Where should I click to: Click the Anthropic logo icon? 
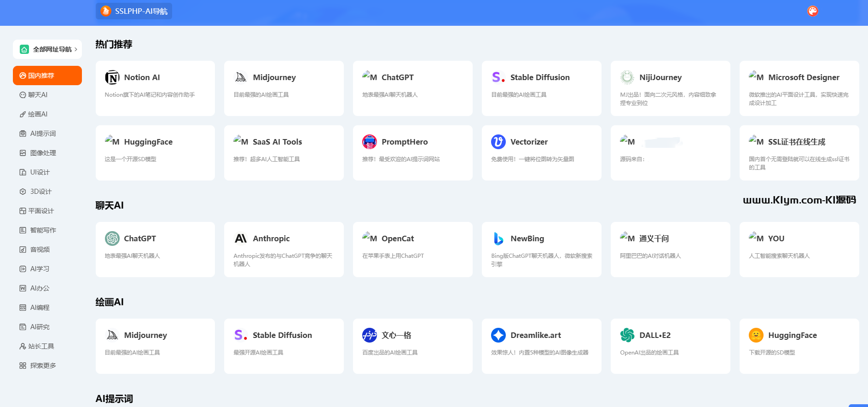pyautogui.click(x=241, y=238)
